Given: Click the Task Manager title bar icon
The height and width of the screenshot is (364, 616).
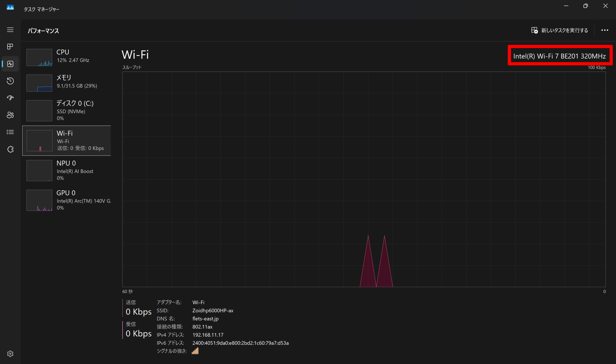Looking at the screenshot, I should (10, 8).
